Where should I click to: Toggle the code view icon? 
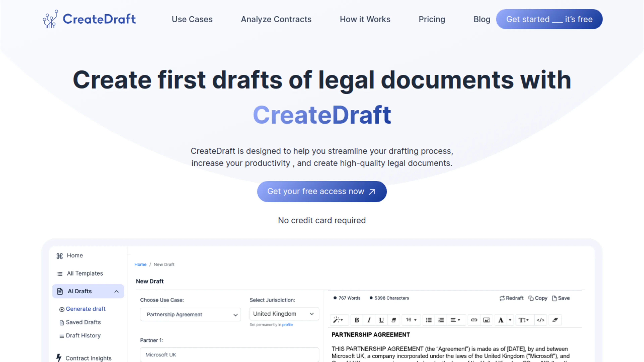540,320
